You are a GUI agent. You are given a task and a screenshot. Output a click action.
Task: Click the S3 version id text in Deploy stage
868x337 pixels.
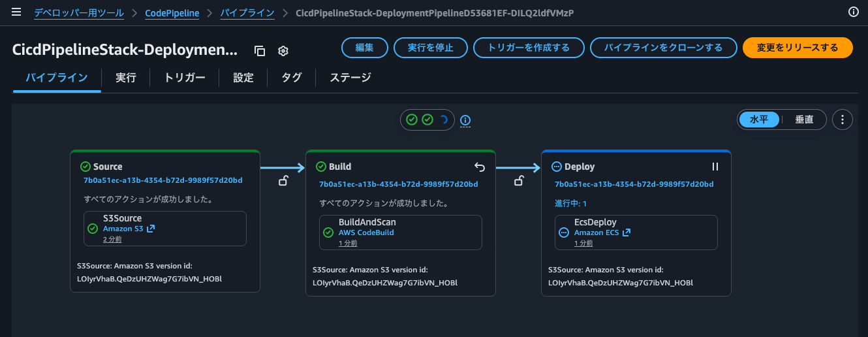(620, 276)
